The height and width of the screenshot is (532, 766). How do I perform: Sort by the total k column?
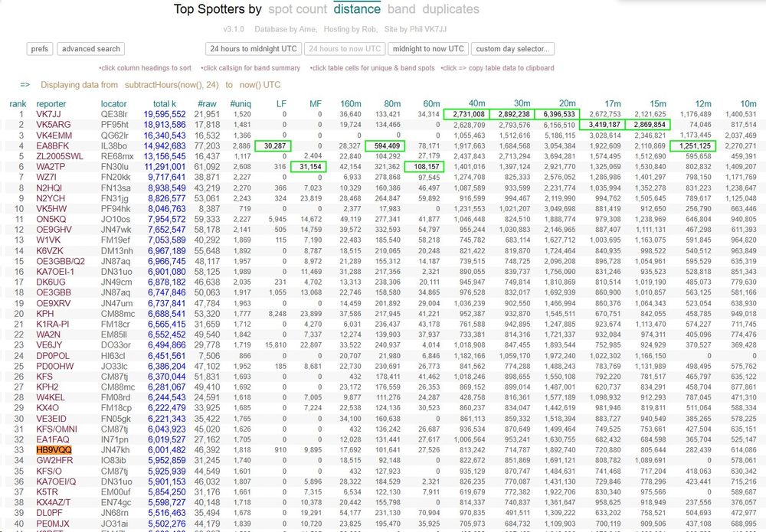pos(165,103)
